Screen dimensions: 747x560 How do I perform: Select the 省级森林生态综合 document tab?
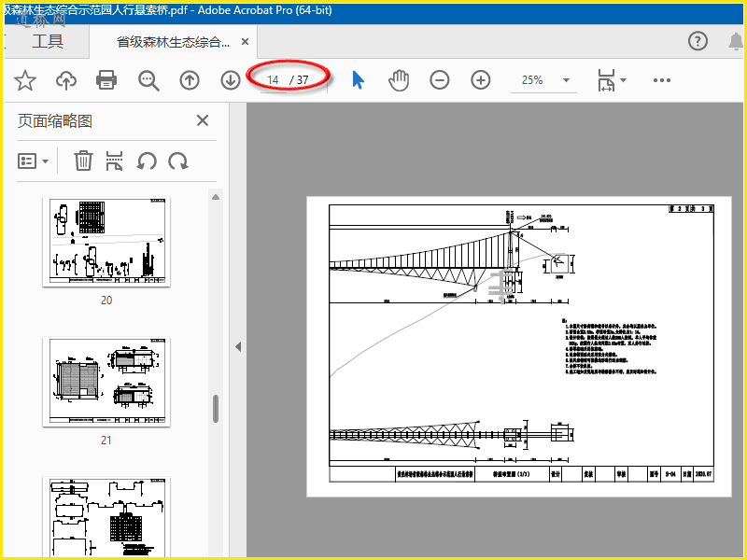click(x=173, y=42)
